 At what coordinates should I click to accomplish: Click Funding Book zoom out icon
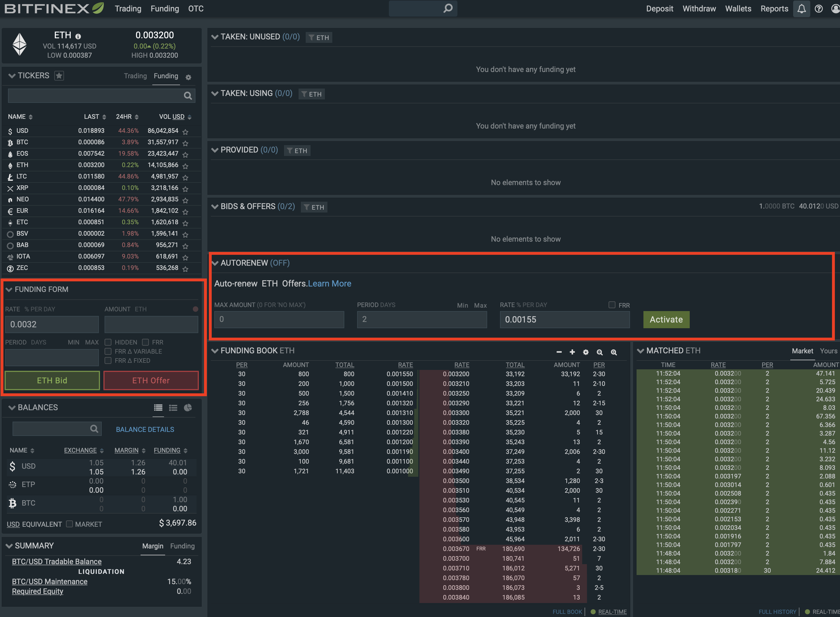pyautogui.click(x=599, y=352)
